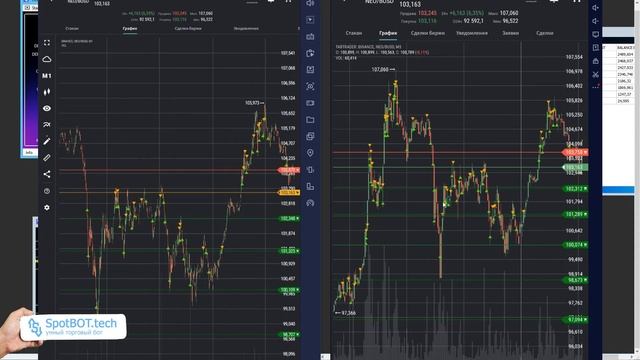This screenshot has height=360, width=640.
Task: Toggle fullscreen mode in left chart toolbar
Action: (x=47, y=43)
